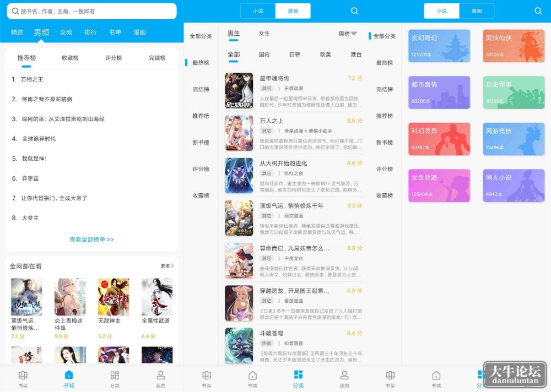Open 分类 grid icon on the left screen

(115, 375)
